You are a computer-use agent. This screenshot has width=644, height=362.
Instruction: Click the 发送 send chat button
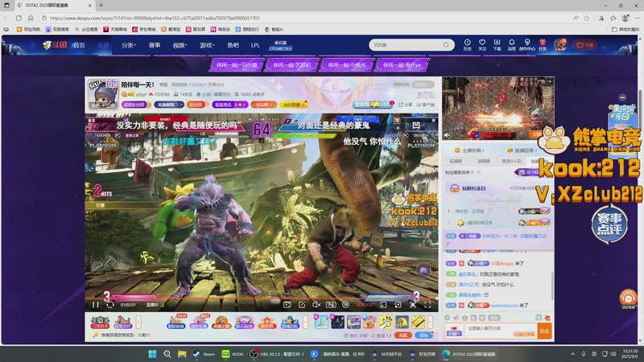click(x=544, y=331)
